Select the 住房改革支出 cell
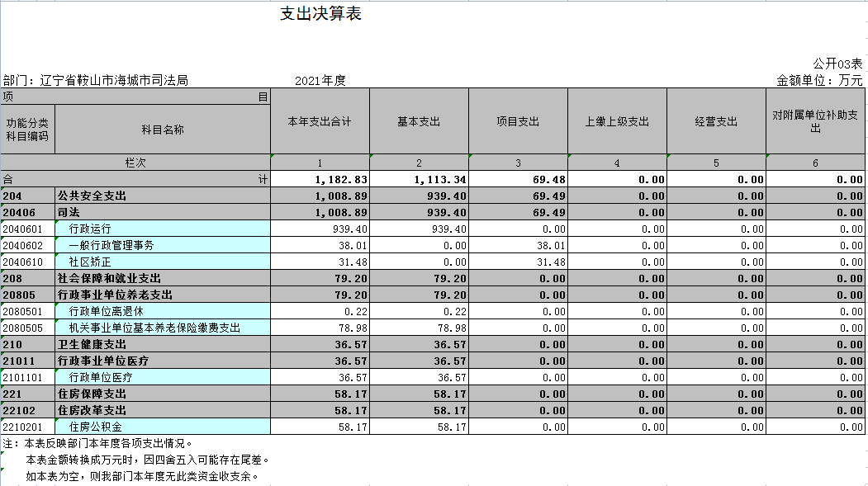Viewport: 868px width, 486px height. (163, 410)
